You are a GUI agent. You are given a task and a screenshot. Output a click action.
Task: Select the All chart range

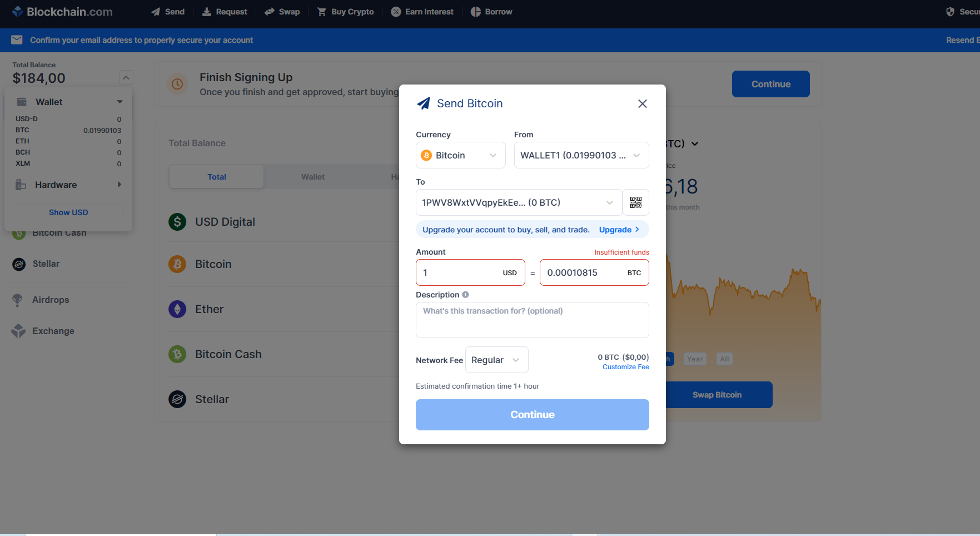click(x=724, y=359)
